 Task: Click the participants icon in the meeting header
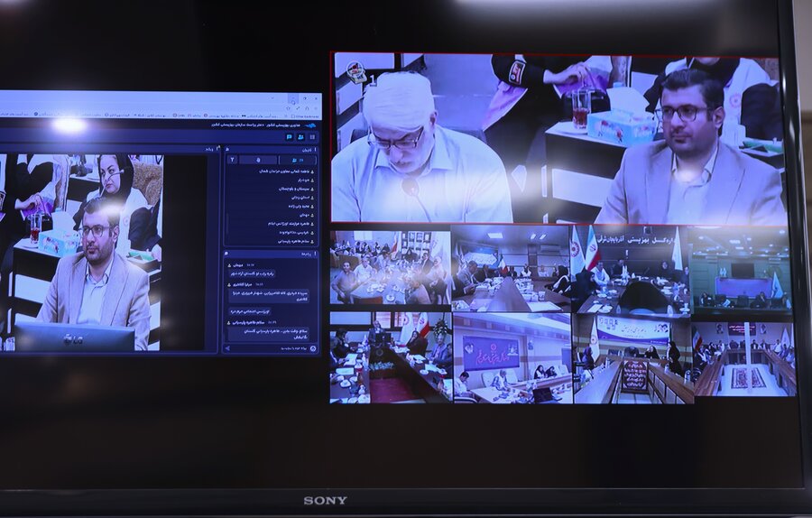[301, 137]
